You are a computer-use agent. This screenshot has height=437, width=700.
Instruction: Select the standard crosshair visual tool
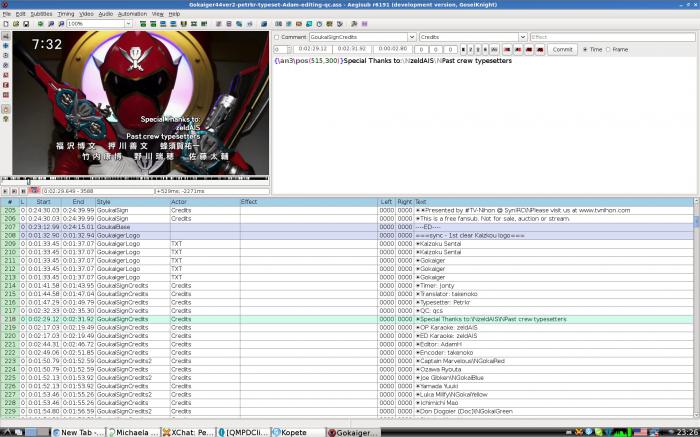[x=6, y=36]
